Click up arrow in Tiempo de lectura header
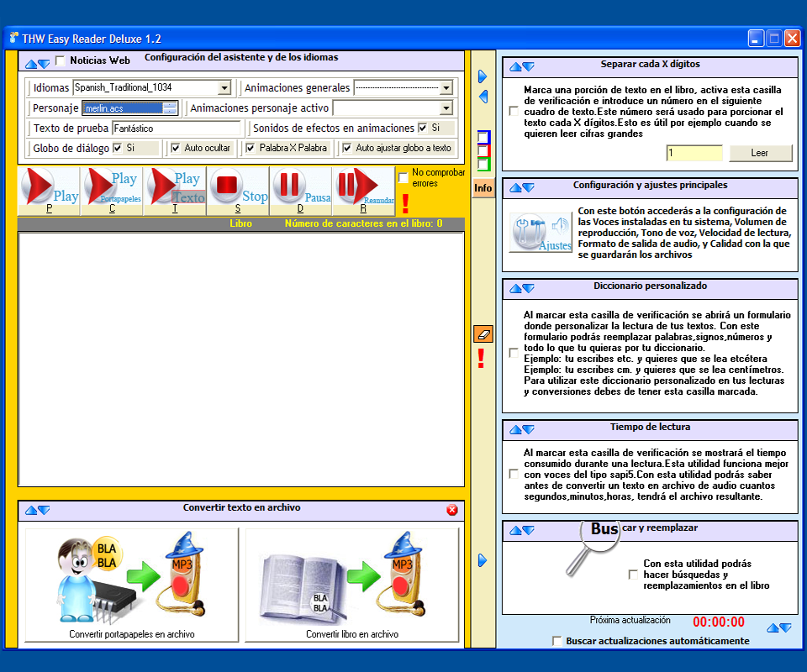807x672 pixels. click(515, 430)
